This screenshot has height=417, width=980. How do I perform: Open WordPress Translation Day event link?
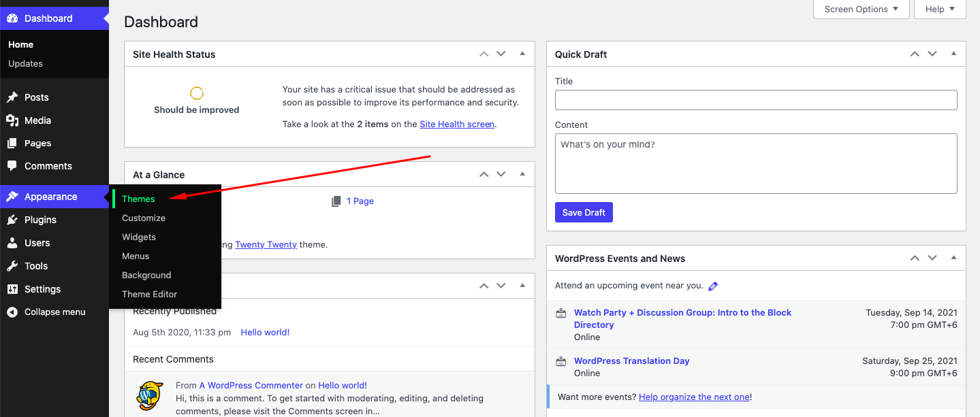tap(632, 361)
